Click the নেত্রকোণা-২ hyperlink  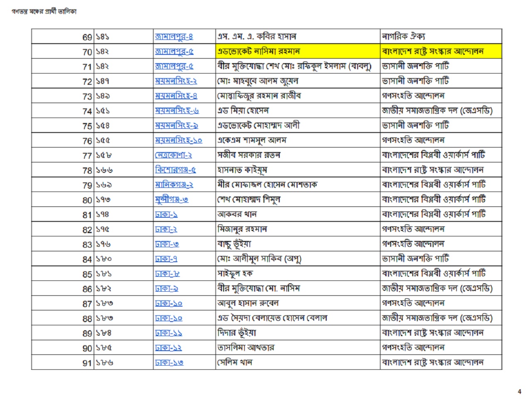click(x=173, y=155)
